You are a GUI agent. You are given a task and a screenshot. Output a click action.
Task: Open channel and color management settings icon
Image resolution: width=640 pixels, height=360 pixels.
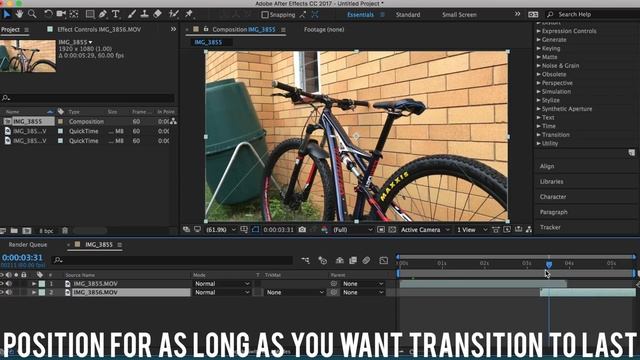324,229
